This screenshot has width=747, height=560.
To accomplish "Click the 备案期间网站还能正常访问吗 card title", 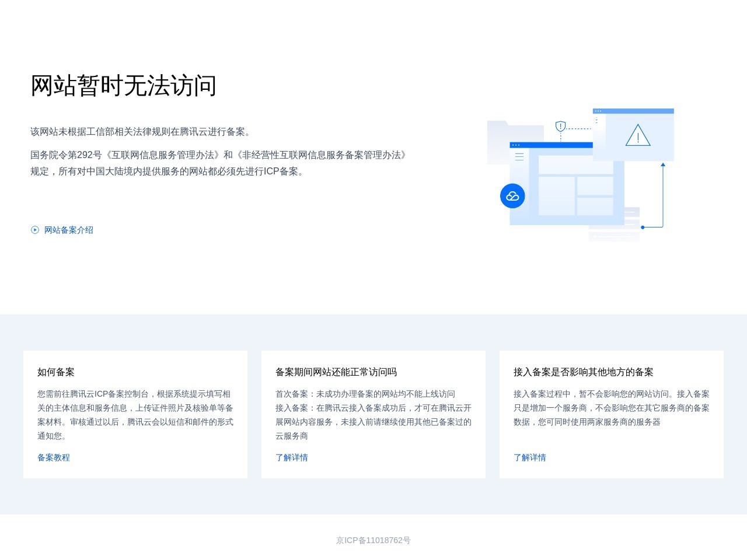I will click(336, 372).
